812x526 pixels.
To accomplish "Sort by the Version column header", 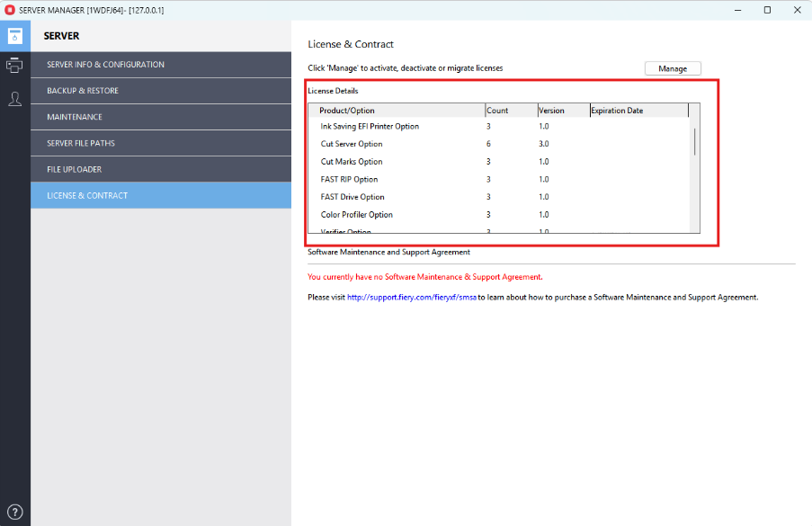I will 564,111.
